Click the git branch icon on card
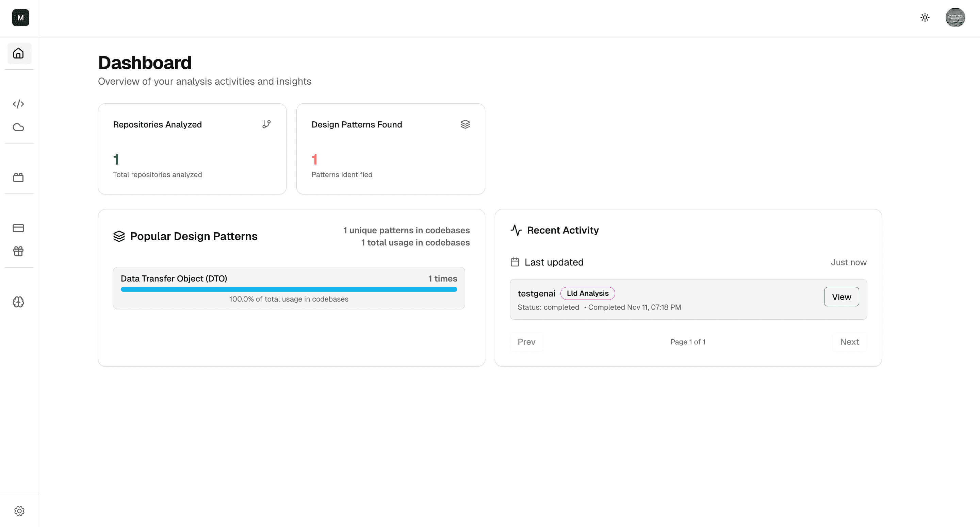 click(266, 124)
